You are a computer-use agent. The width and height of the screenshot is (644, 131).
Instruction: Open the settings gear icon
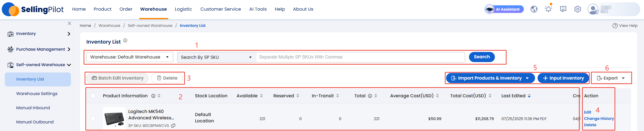point(577,9)
